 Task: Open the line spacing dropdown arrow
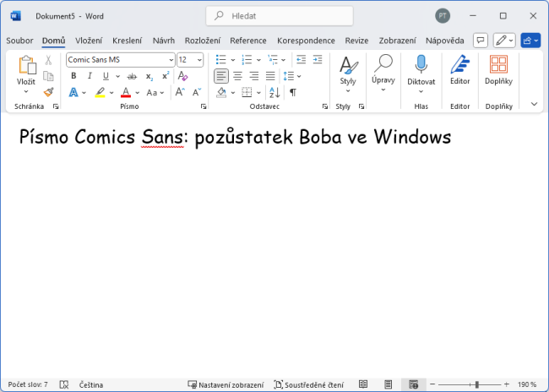tap(299, 76)
